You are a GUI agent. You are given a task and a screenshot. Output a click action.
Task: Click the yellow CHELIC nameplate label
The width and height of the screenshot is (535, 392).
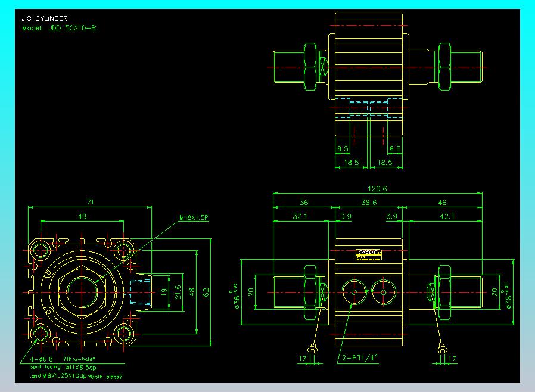pos(369,254)
